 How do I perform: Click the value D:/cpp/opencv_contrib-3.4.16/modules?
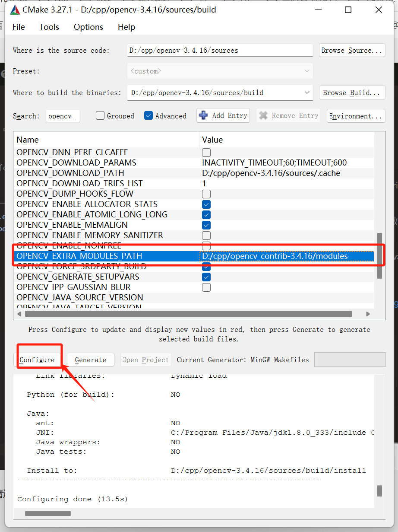point(275,256)
